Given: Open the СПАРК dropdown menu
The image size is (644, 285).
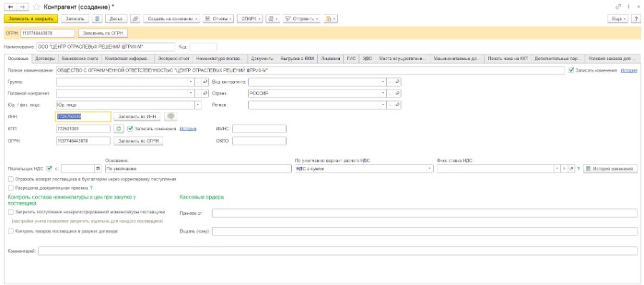Looking at the screenshot, I should pos(250,19).
